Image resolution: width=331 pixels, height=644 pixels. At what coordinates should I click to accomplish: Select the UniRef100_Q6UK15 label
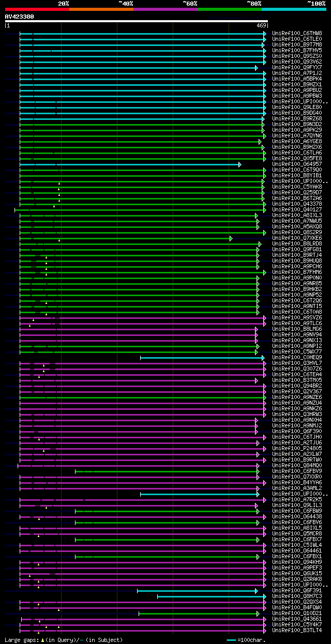(x=297, y=574)
